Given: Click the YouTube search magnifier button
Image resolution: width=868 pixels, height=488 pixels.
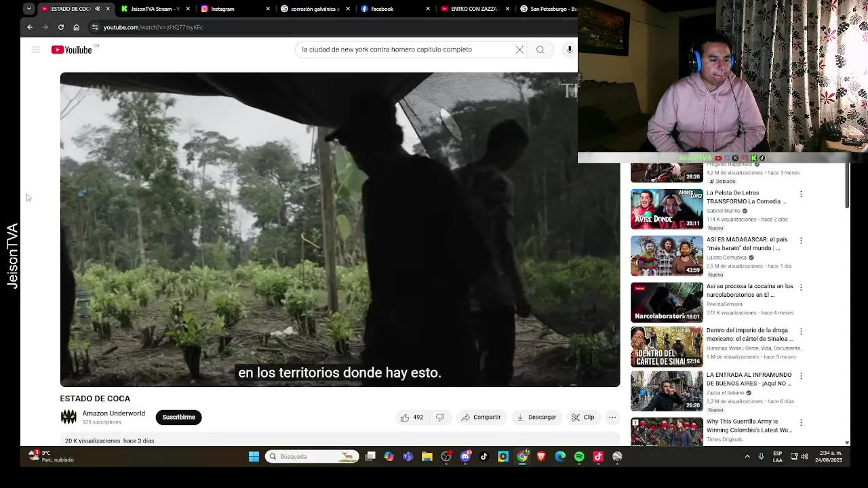Looking at the screenshot, I should point(540,49).
